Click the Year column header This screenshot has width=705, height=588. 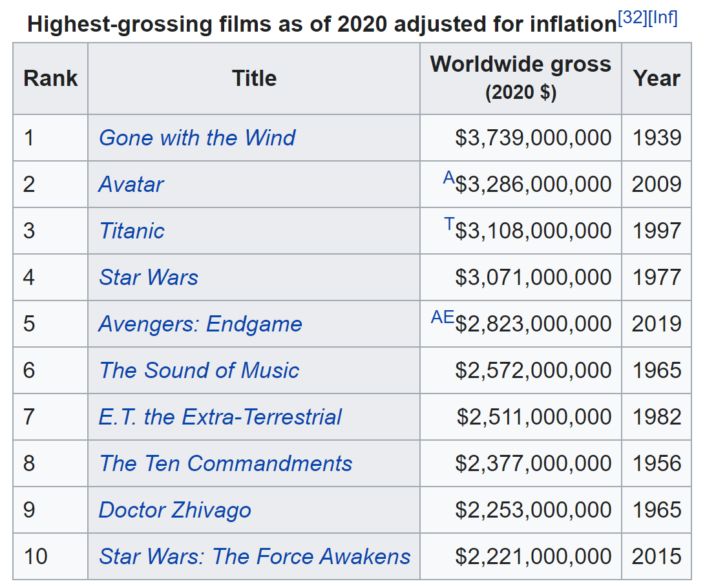657,79
